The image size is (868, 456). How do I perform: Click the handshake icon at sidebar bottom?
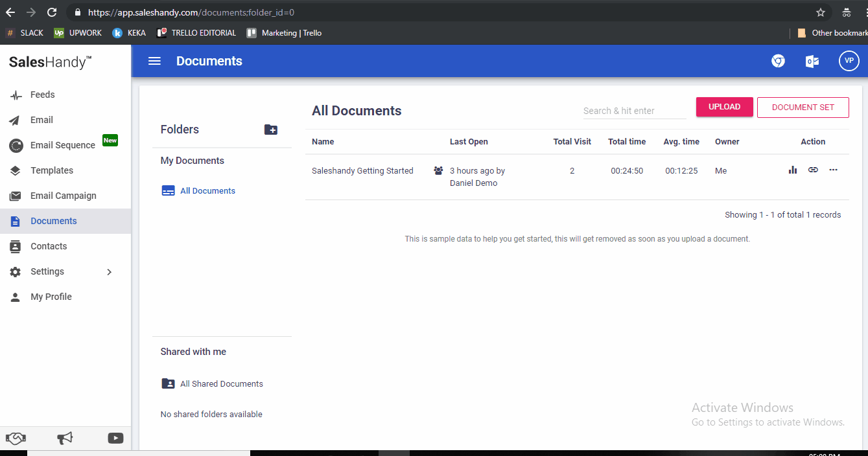(x=16, y=439)
